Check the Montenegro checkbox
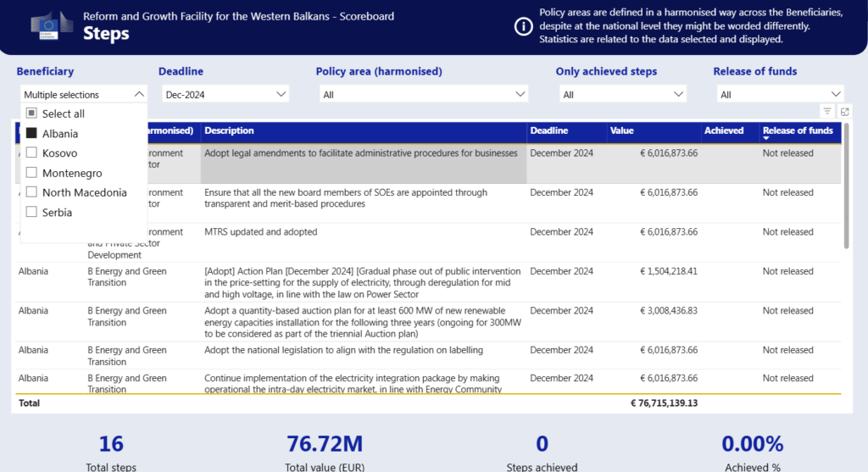The height and width of the screenshot is (472, 868). [x=31, y=173]
